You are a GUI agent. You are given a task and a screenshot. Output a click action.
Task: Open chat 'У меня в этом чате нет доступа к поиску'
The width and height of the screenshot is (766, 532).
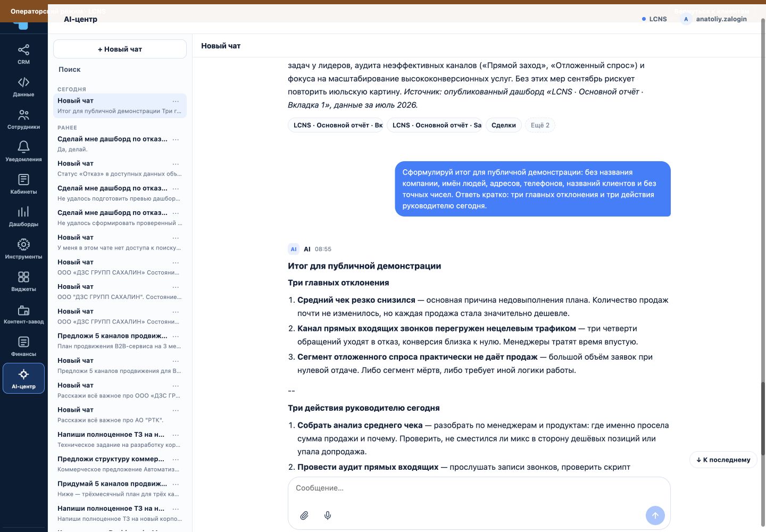click(x=120, y=243)
